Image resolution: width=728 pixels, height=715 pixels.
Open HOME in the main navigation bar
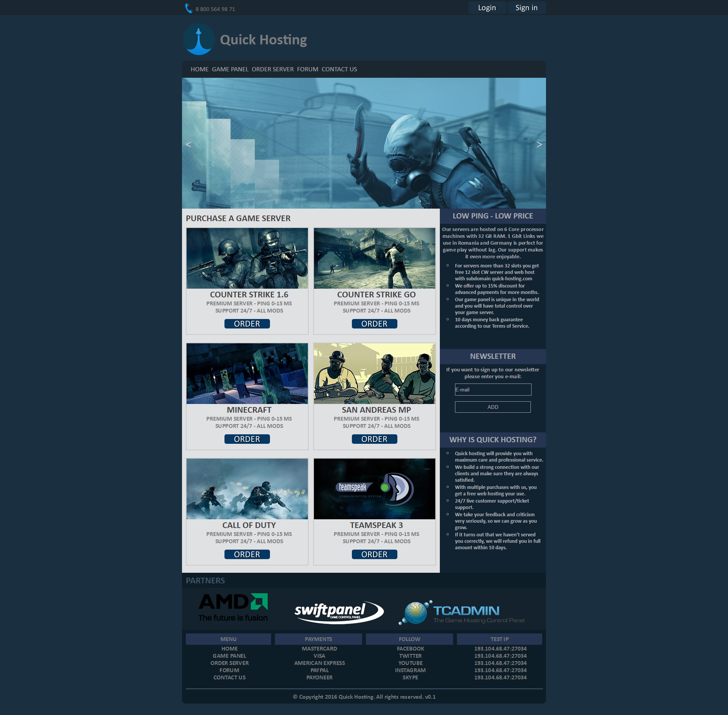tap(199, 69)
